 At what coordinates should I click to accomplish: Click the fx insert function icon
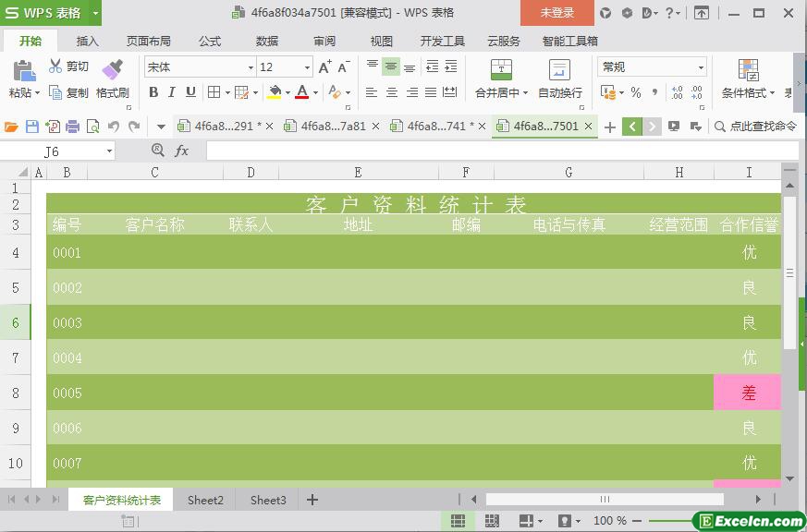tap(182, 151)
